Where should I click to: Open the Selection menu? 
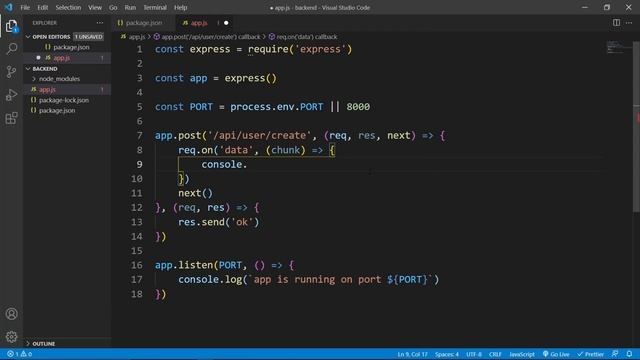click(68, 7)
